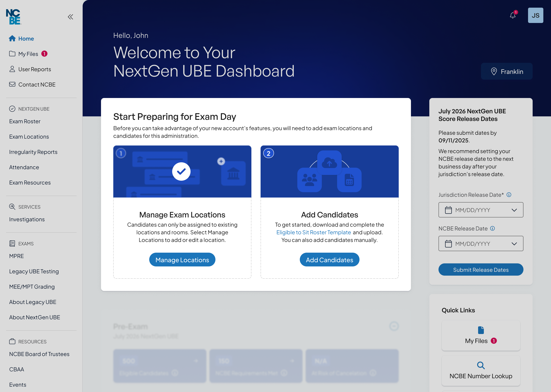The height and width of the screenshot is (392, 551).
Task: Click the Manage Locations button
Action: pyautogui.click(x=182, y=260)
